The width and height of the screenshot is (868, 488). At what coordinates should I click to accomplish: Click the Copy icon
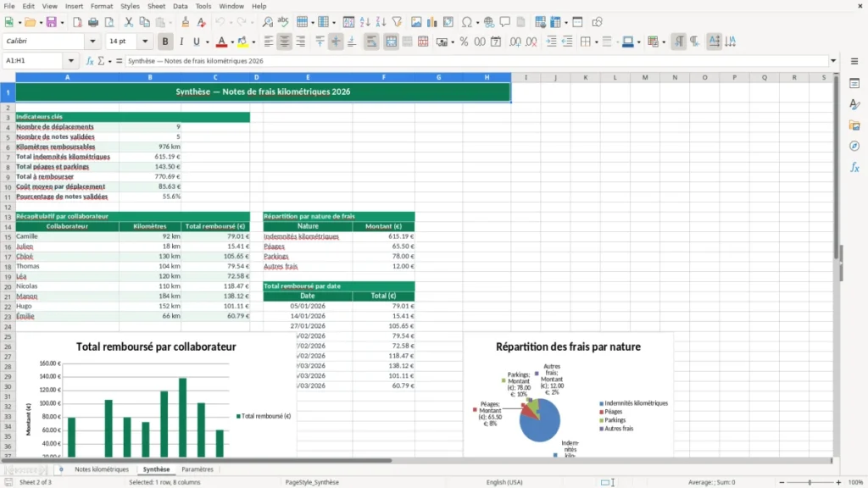pos(144,22)
